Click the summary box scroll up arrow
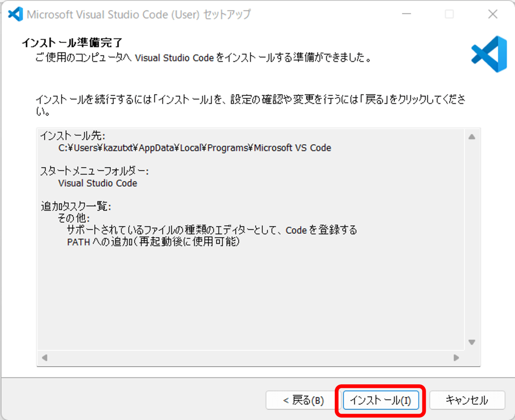Screen dimensions: 515x420 pos(472,137)
